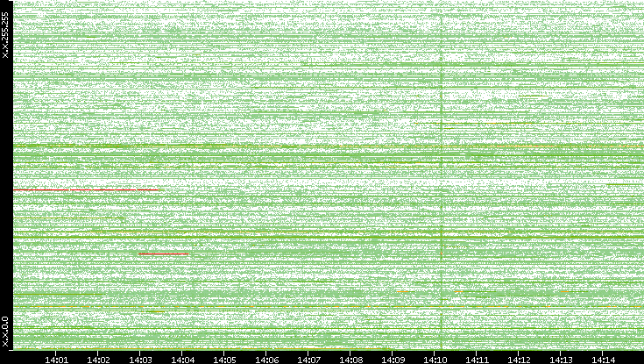Click the 14:08 time axis label
The height and width of the screenshot is (364, 644).
[350, 360]
